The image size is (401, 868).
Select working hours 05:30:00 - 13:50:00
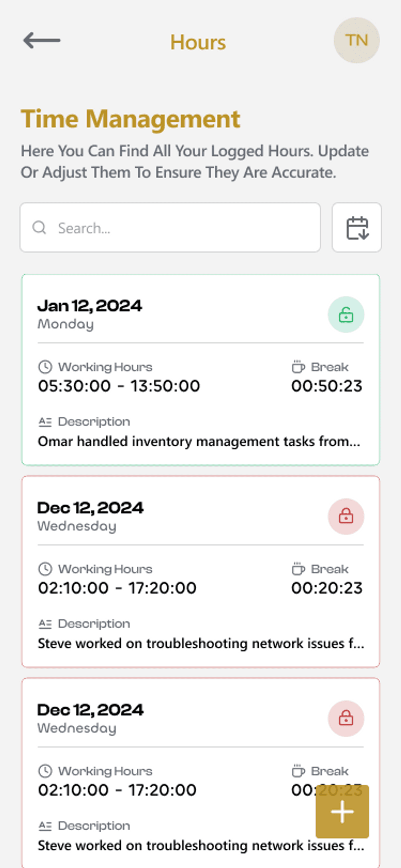[119, 386]
